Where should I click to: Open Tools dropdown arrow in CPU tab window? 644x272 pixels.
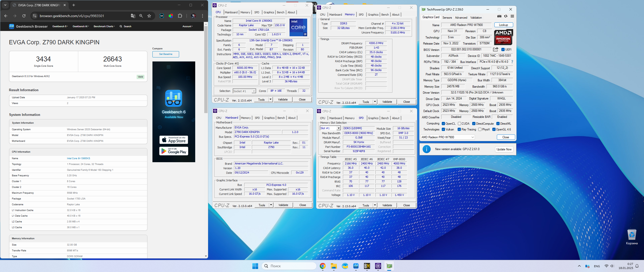[x=271, y=99]
